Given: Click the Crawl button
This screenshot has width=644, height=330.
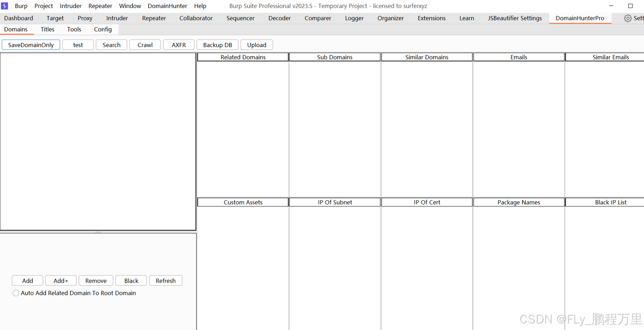Looking at the screenshot, I should pos(145,45).
